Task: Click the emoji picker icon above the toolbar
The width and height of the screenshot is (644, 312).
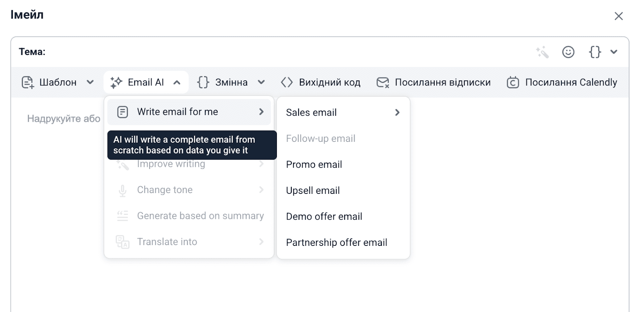Action: 568,52
